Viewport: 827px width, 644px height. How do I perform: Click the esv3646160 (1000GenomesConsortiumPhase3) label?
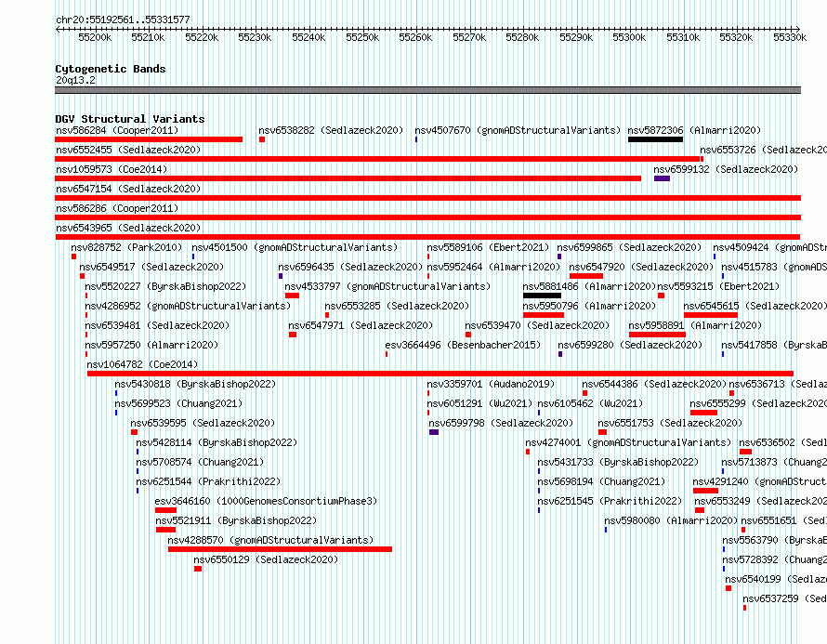(266, 501)
